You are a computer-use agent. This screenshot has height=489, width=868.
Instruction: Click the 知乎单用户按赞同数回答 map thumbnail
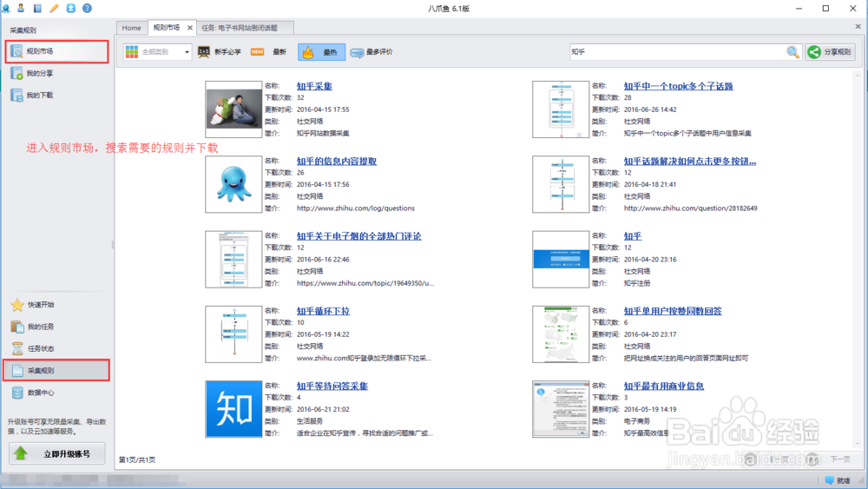561,334
